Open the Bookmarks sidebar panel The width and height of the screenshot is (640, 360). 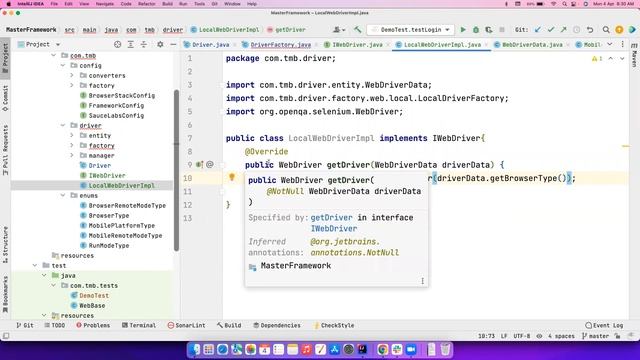click(x=5, y=294)
